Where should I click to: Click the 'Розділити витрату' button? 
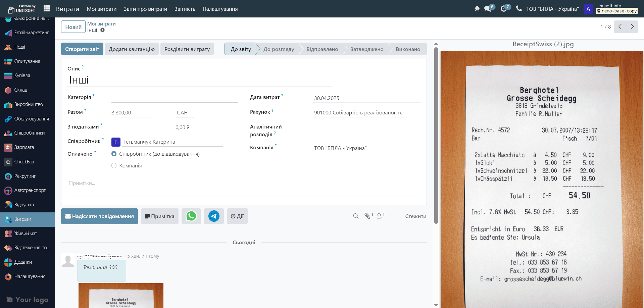(187, 49)
